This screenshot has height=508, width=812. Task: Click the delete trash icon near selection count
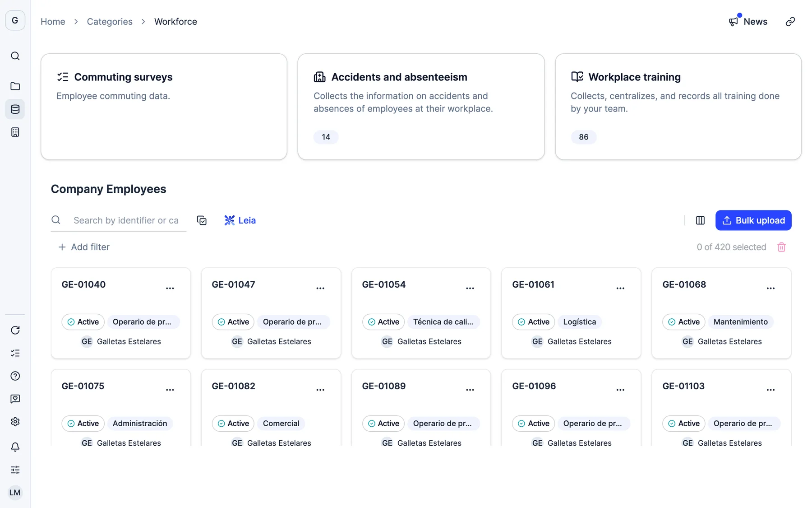tap(781, 247)
